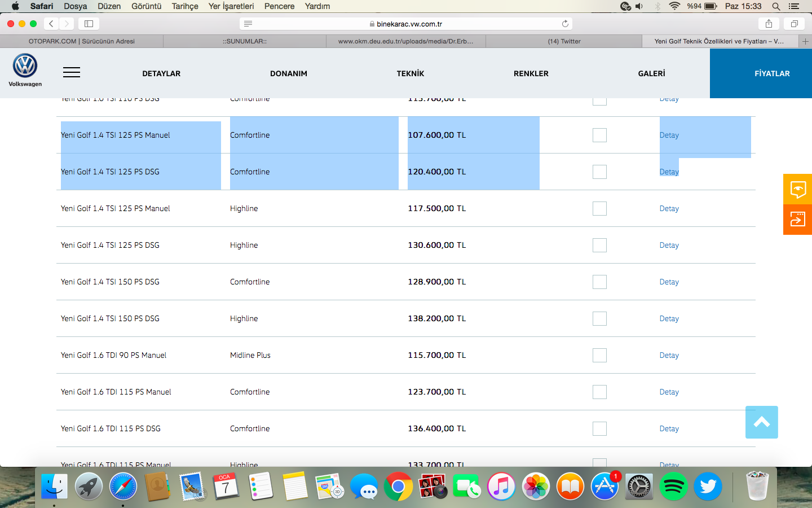The width and height of the screenshot is (812, 508).
Task: Tick checkbox for 138.200,00 TL Highline
Action: pos(599,318)
